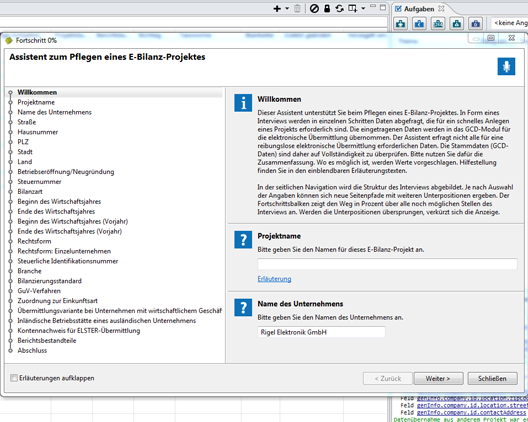Click third Aufgaben grouped briefcase icon

pyautogui.click(x=438, y=24)
